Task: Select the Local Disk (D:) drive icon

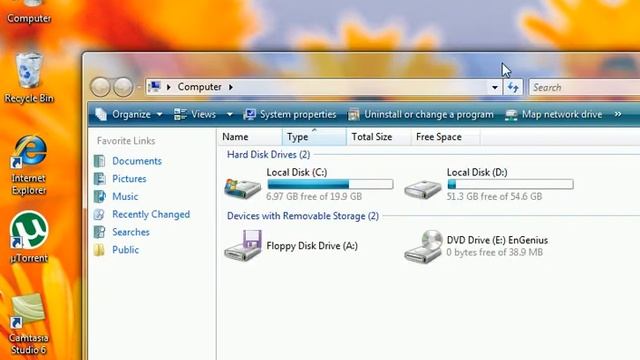Action: click(x=423, y=189)
